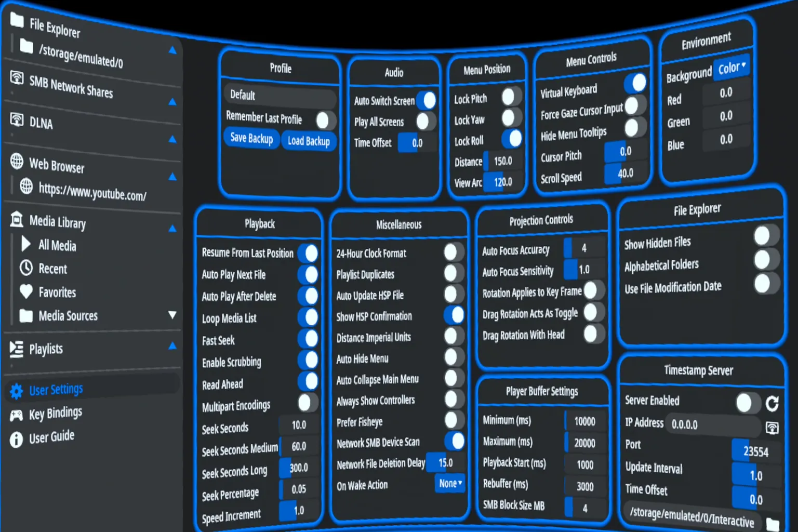Click the Save Backup button
The width and height of the screenshot is (798, 532).
tap(251, 138)
